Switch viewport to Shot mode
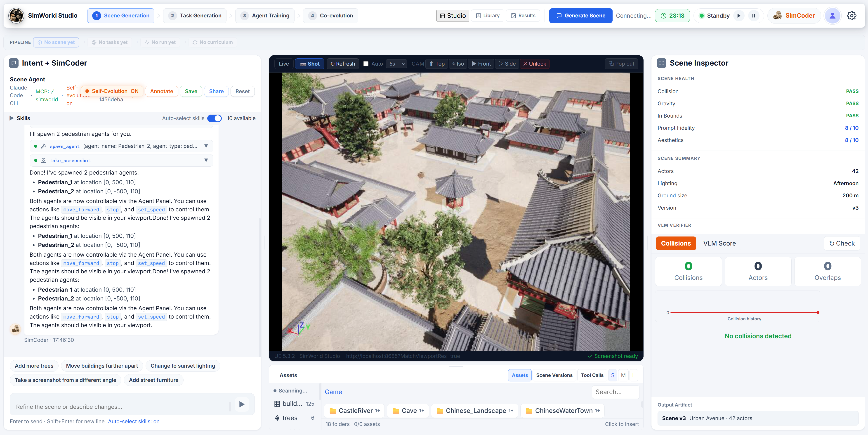 point(310,64)
